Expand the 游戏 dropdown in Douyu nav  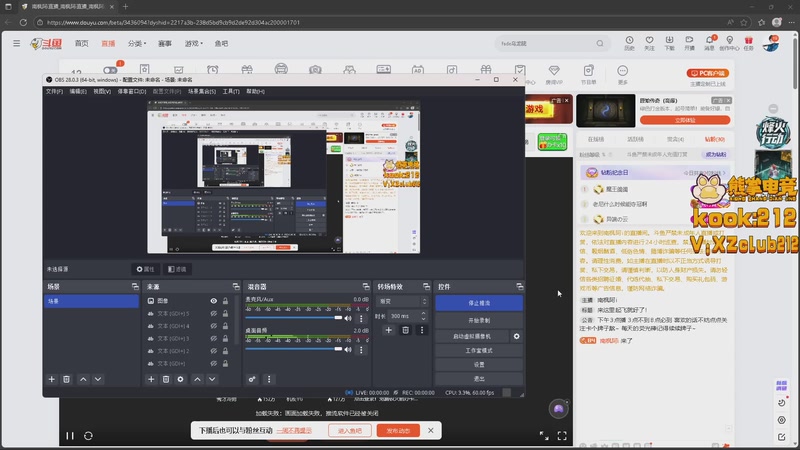(194, 43)
